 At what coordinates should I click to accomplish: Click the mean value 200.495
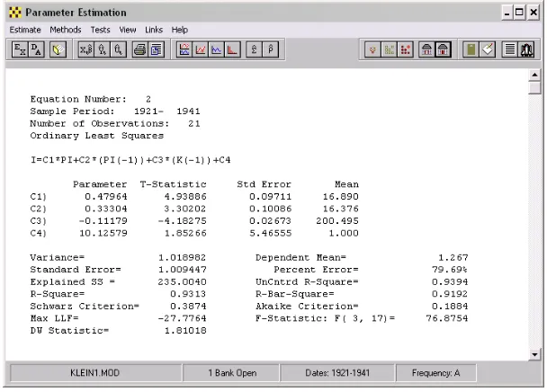337,221
